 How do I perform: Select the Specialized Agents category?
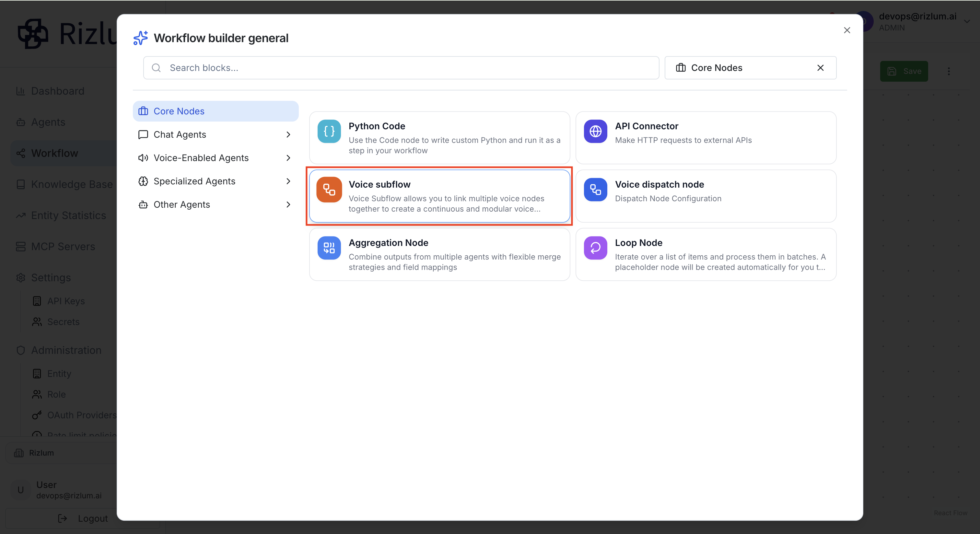point(215,181)
